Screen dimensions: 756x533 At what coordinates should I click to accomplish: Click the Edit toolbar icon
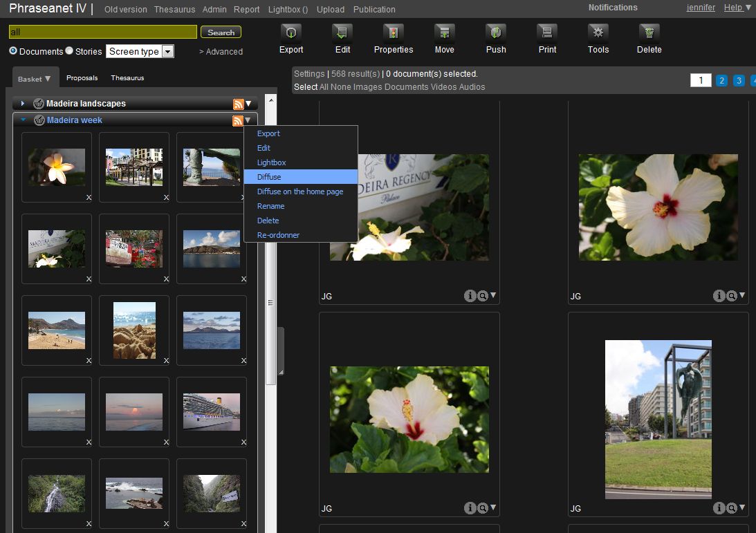[342, 32]
